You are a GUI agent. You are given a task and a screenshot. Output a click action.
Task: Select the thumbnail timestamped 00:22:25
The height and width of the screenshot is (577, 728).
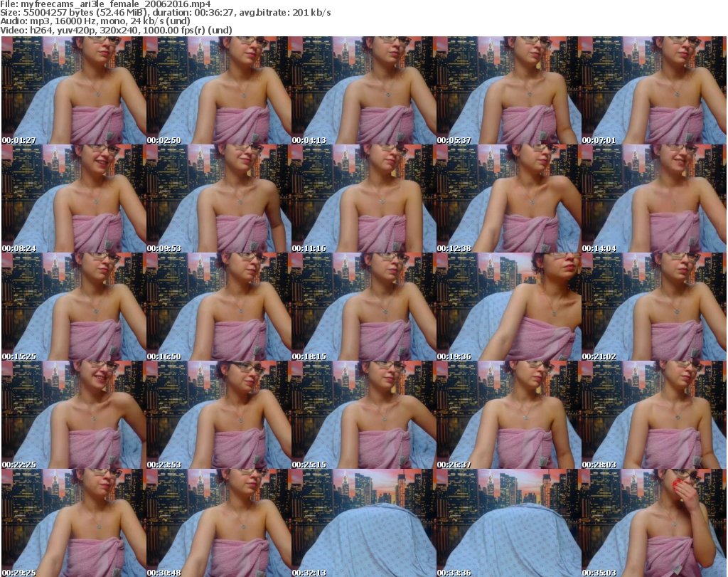tap(74, 415)
